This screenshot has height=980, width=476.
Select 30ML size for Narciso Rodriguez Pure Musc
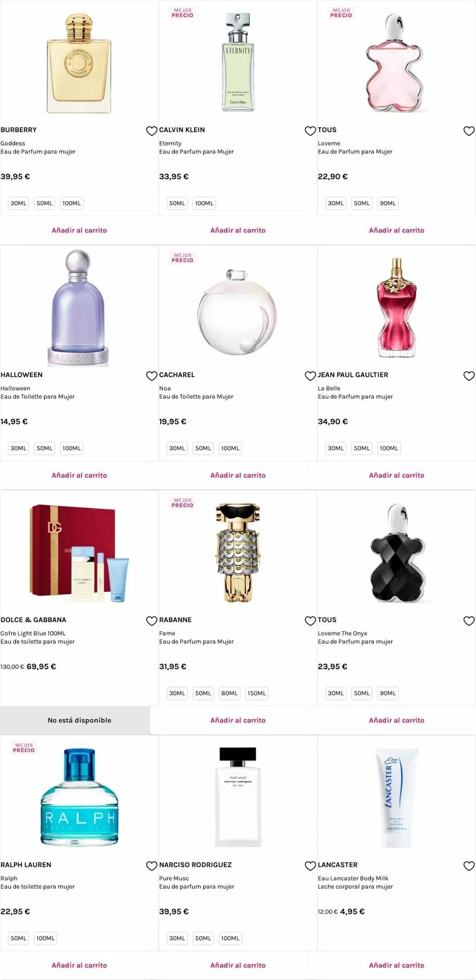(177, 938)
